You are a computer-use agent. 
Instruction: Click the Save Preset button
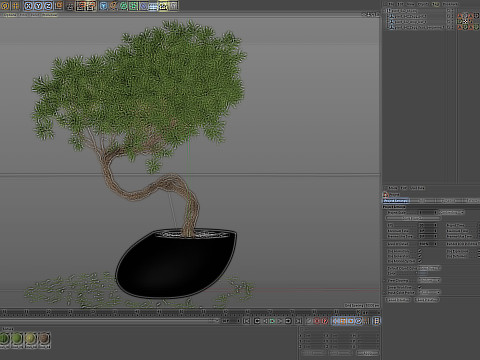tap(427, 300)
